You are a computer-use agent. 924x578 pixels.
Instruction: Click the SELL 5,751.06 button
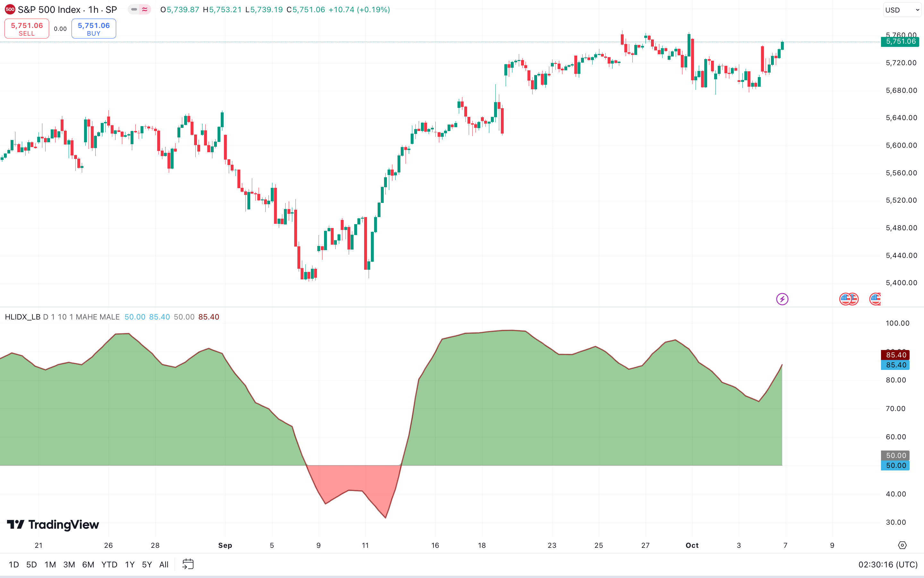click(x=27, y=29)
